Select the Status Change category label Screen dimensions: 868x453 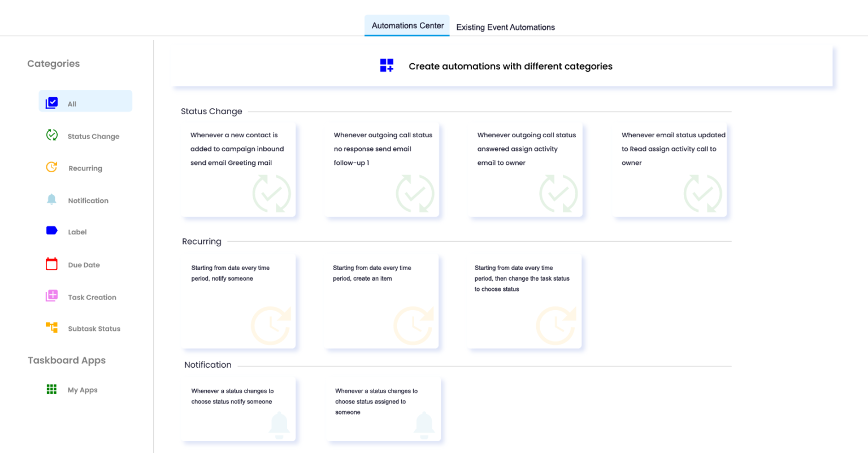click(x=93, y=136)
